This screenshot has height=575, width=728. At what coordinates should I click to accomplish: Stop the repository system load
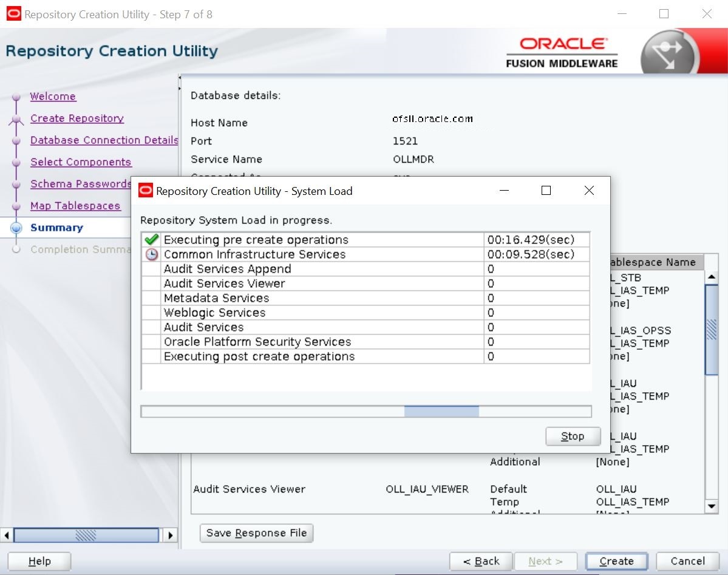(x=573, y=436)
